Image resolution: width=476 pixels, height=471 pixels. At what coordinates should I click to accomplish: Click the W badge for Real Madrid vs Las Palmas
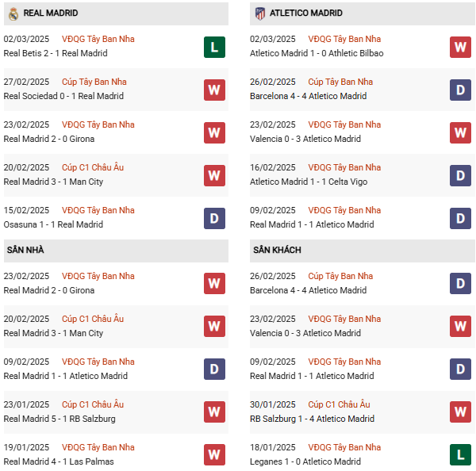pos(214,455)
